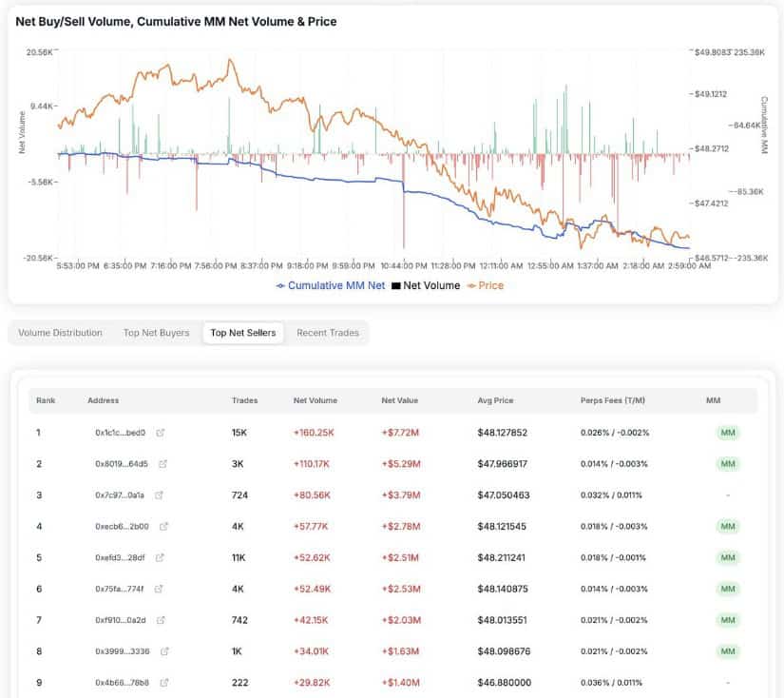Open external link icon for address 0x1c1c...bed0

click(x=161, y=433)
